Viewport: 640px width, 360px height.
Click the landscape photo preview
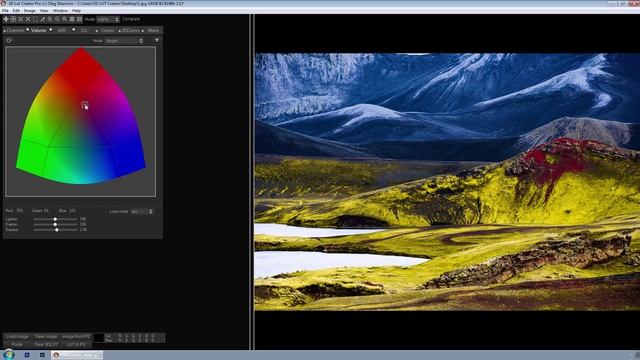coord(447,182)
